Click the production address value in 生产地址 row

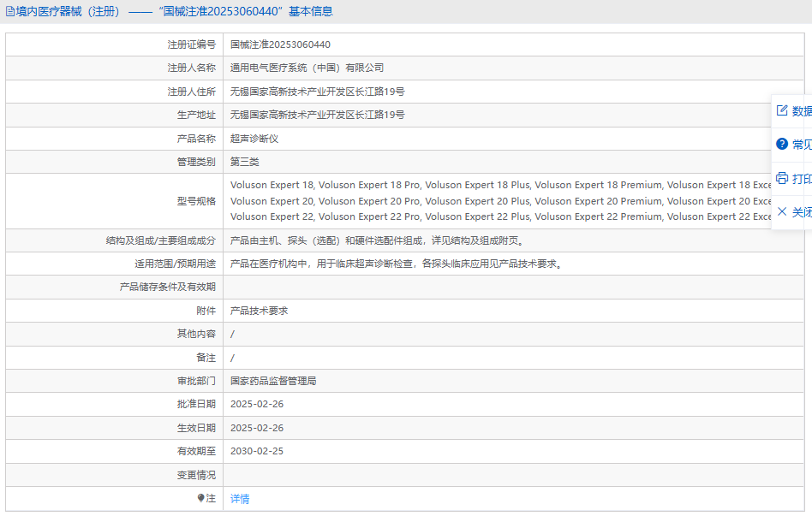tap(318, 115)
